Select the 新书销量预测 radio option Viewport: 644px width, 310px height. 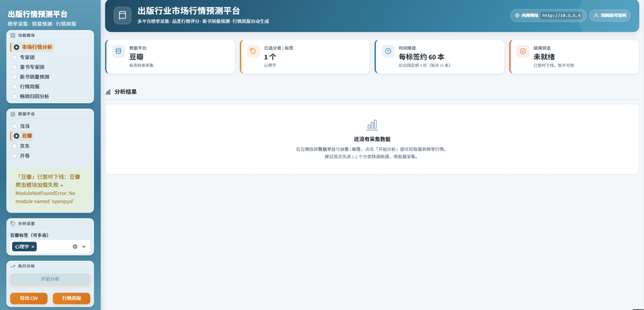click(31, 76)
